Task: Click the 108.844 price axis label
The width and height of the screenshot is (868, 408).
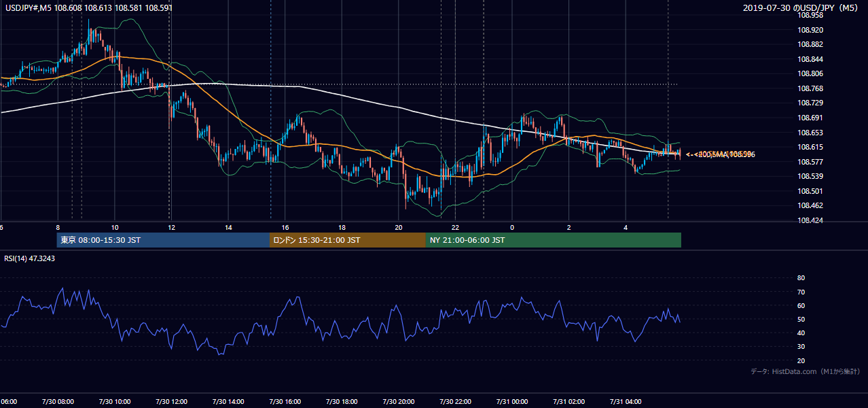Action: click(x=810, y=59)
